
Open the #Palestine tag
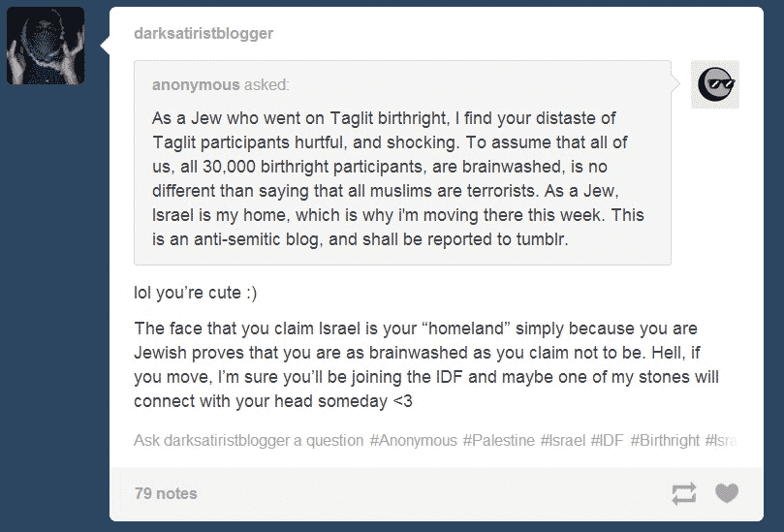coord(498,441)
